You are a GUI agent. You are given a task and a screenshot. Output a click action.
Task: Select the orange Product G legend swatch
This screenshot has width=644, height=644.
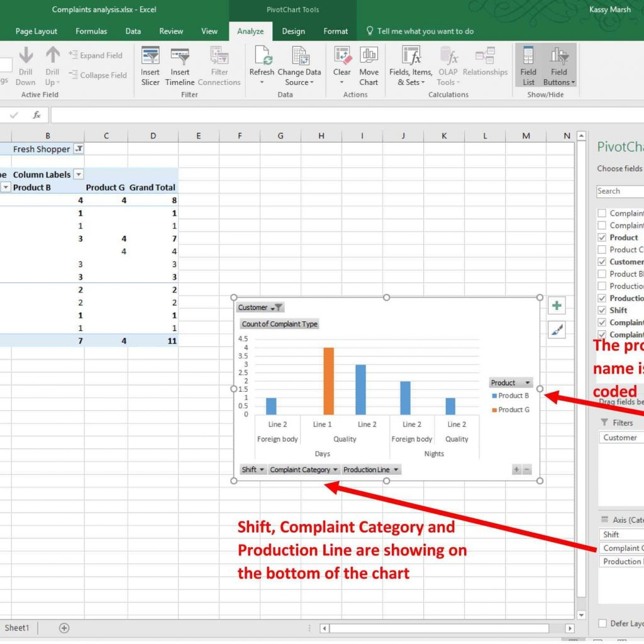494,410
